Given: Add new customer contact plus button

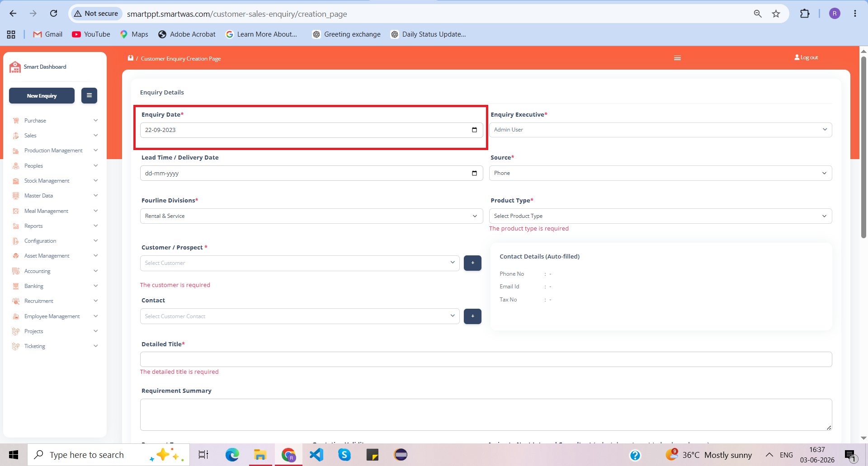Looking at the screenshot, I should 472,316.
